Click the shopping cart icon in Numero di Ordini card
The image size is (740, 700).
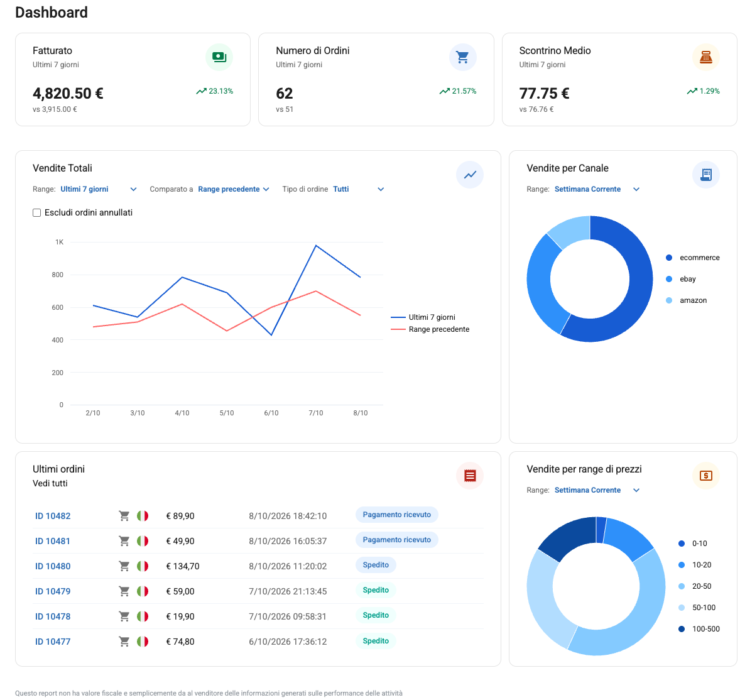tap(462, 57)
